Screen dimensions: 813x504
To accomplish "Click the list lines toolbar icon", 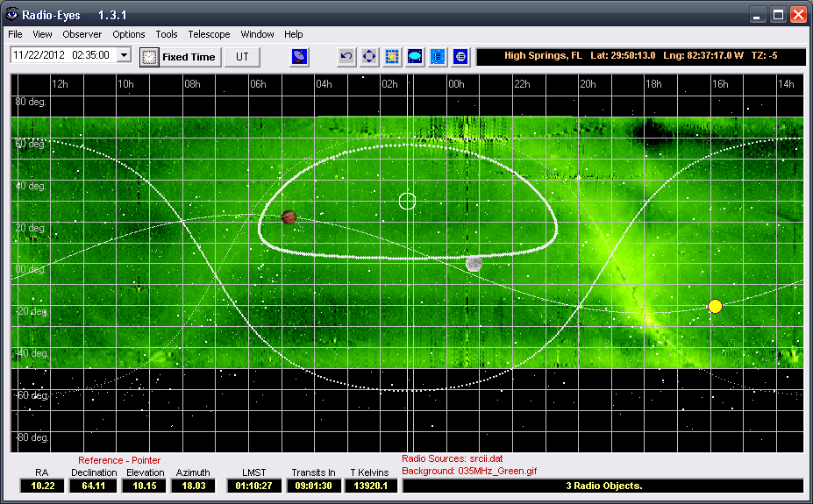I will [x=438, y=57].
